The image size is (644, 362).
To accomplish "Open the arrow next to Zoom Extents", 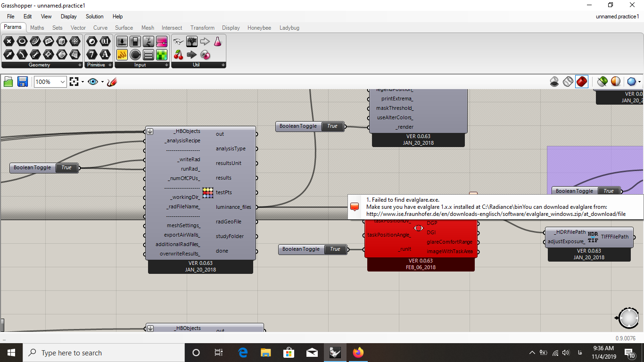I will pyautogui.click(x=83, y=82).
